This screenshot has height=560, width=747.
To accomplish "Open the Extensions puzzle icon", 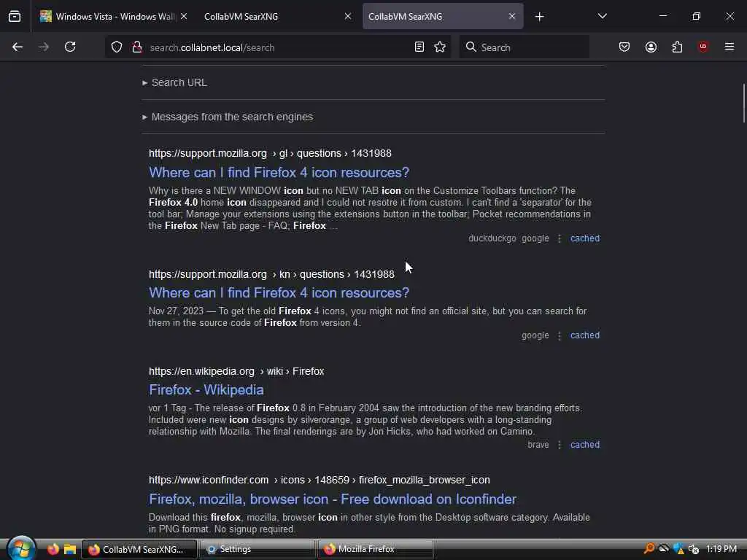I will point(677,47).
